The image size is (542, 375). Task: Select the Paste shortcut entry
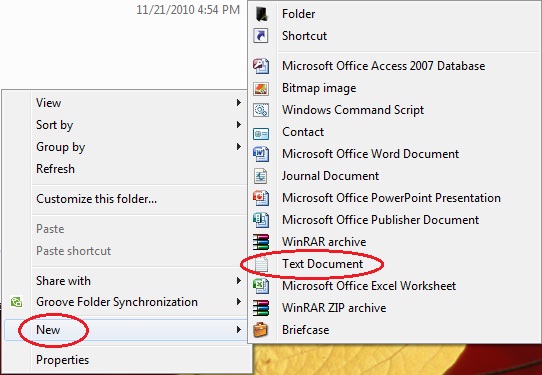click(74, 251)
